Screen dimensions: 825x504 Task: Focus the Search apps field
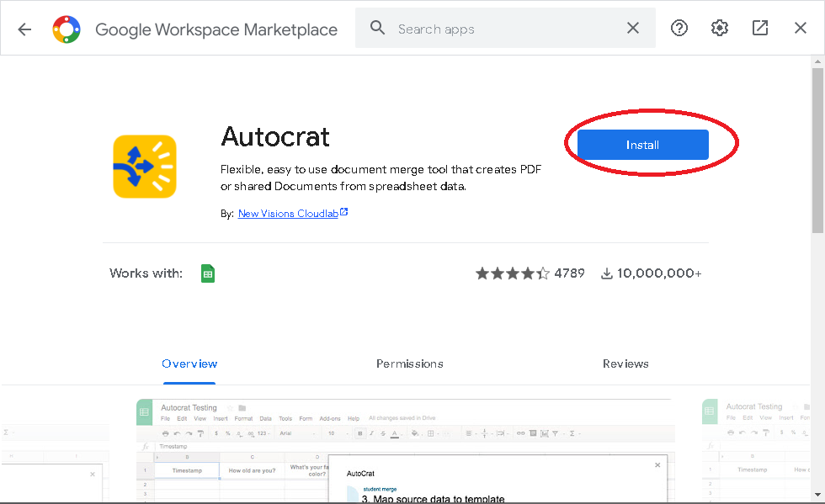pos(505,28)
